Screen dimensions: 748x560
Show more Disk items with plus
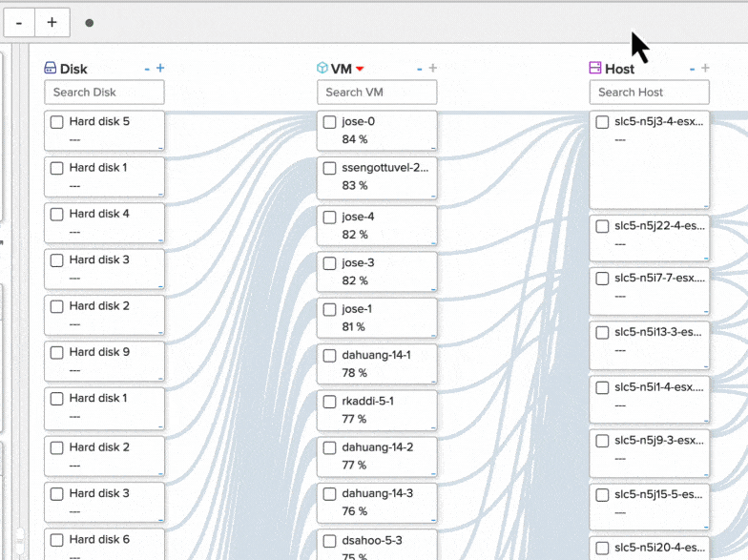click(160, 69)
